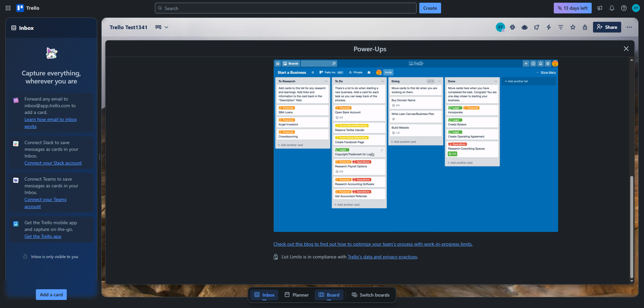This screenshot has width=644, height=308.
Task: Open the work-in-progress limits blog link
Action: pyautogui.click(x=373, y=244)
